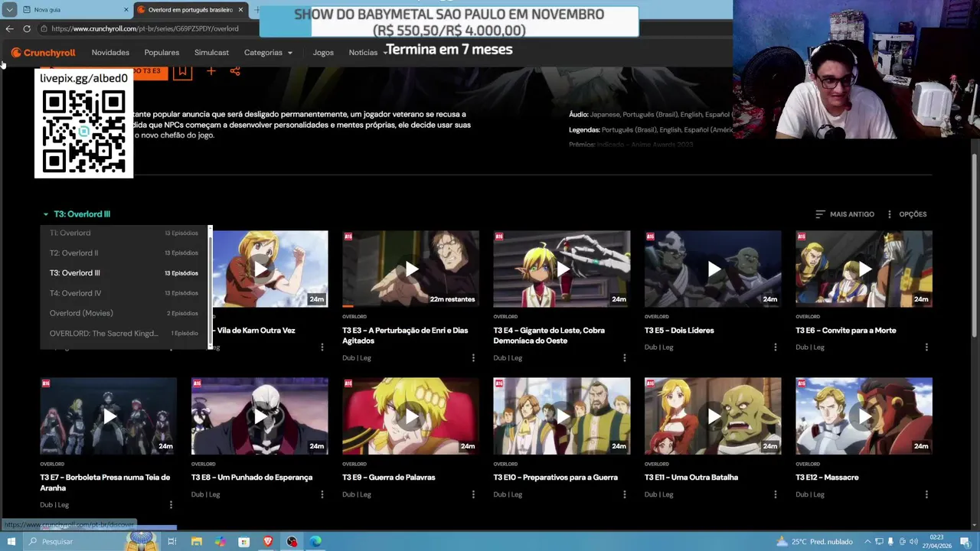
Task: Open Brave browser from taskbar
Action: point(268,541)
